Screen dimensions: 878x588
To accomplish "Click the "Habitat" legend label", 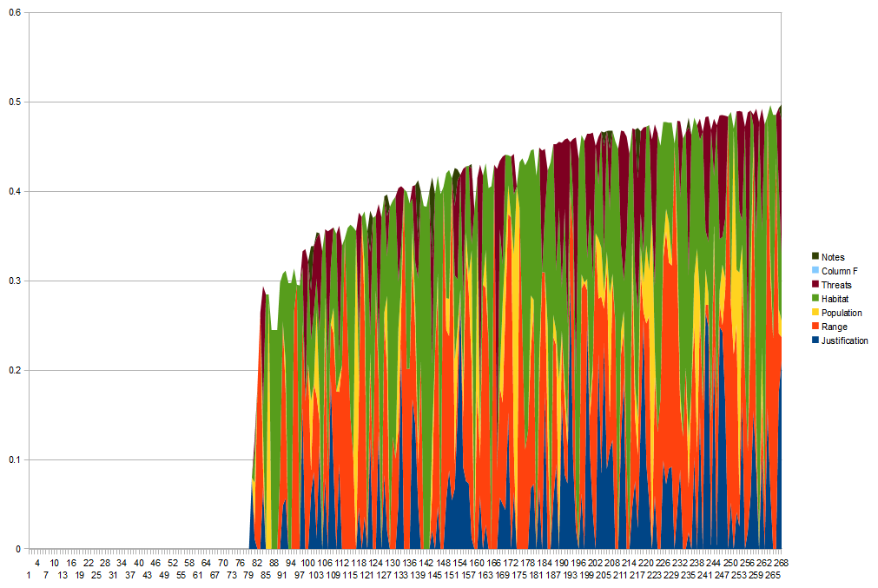I will point(835,299).
